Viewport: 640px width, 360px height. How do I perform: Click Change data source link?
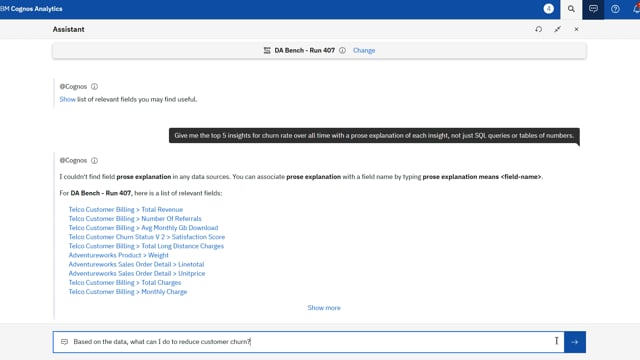[364, 50]
